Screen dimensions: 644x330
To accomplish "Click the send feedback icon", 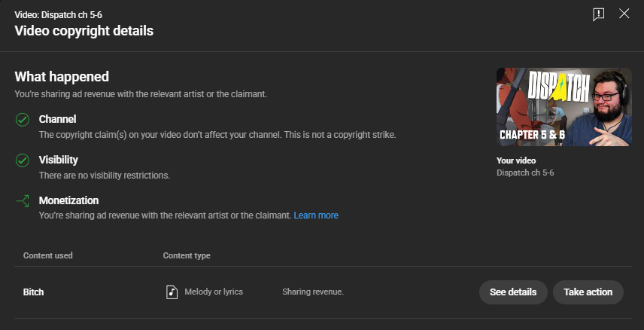I will click(x=598, y=14).
